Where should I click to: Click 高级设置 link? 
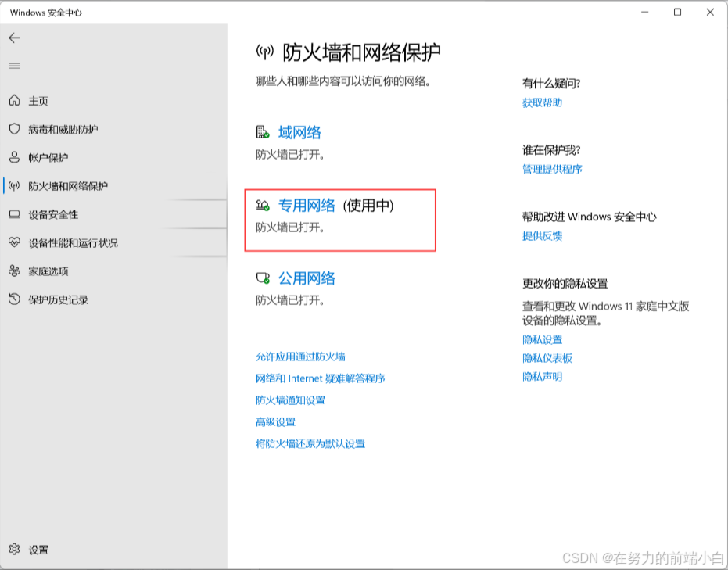point(275,422)
